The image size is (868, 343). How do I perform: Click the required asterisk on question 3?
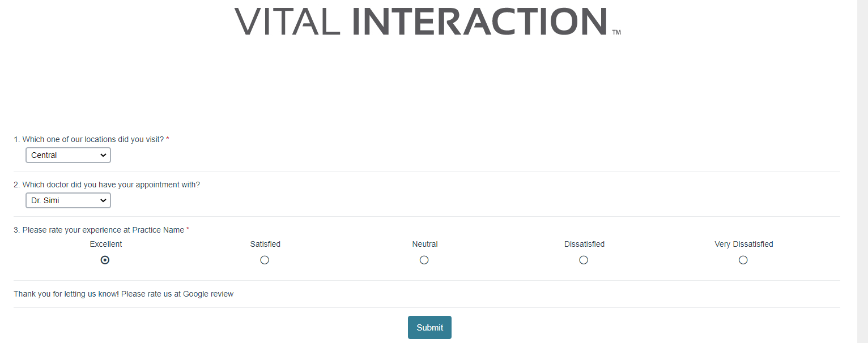(x=188, y=230)
